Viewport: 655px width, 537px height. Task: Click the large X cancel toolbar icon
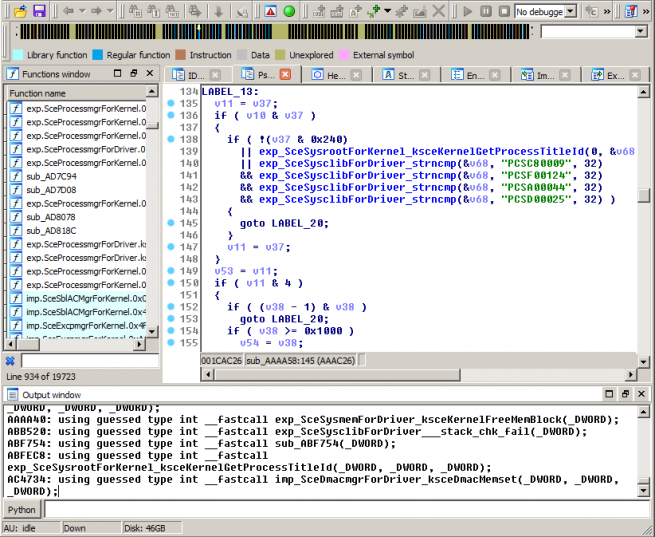click(438, 11)
